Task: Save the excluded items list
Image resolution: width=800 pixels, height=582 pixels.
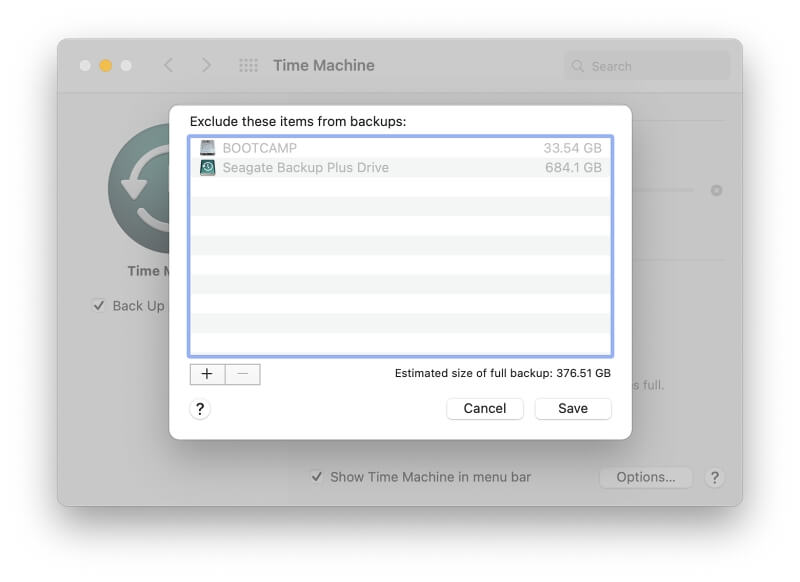Action: coord(573,409)
